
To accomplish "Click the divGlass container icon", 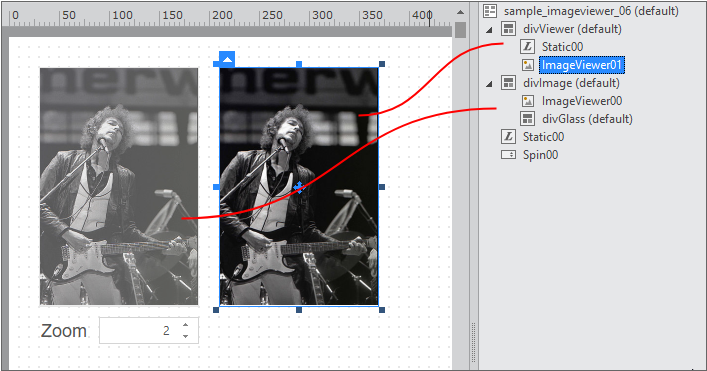I will [528, 119].
